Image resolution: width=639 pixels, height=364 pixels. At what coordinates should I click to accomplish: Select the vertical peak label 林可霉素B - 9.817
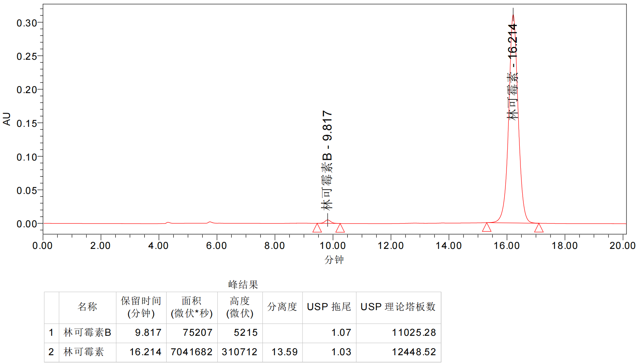point(327,161)
